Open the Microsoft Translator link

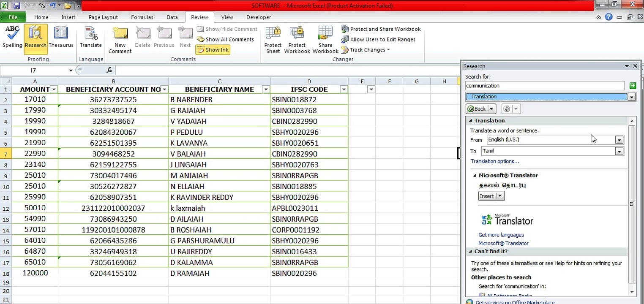[x=503, y=243]
